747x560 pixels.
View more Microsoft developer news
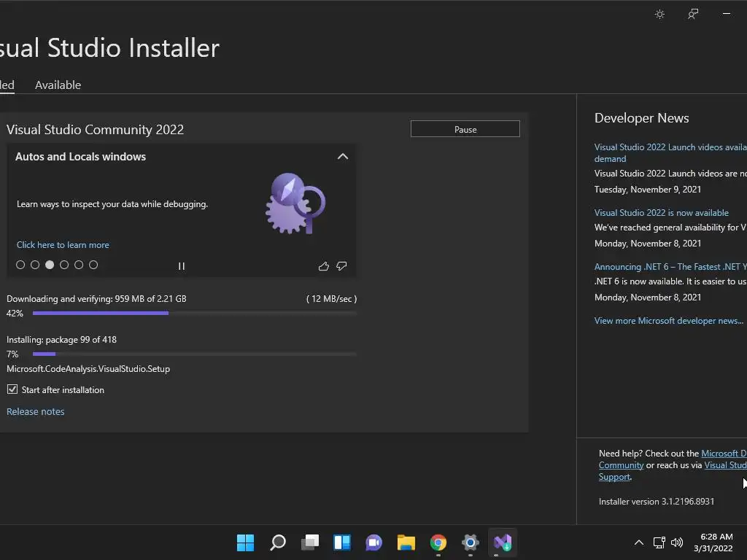(668, 321)
